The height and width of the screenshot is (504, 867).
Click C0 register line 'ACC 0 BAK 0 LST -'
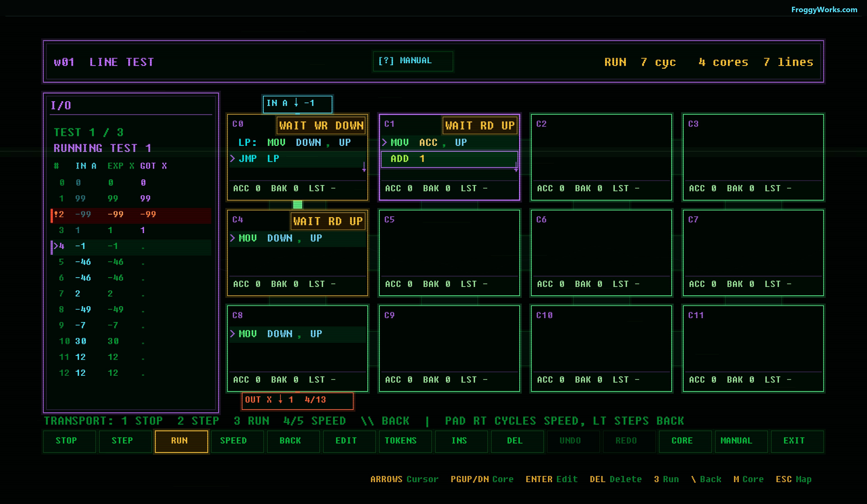284,189
